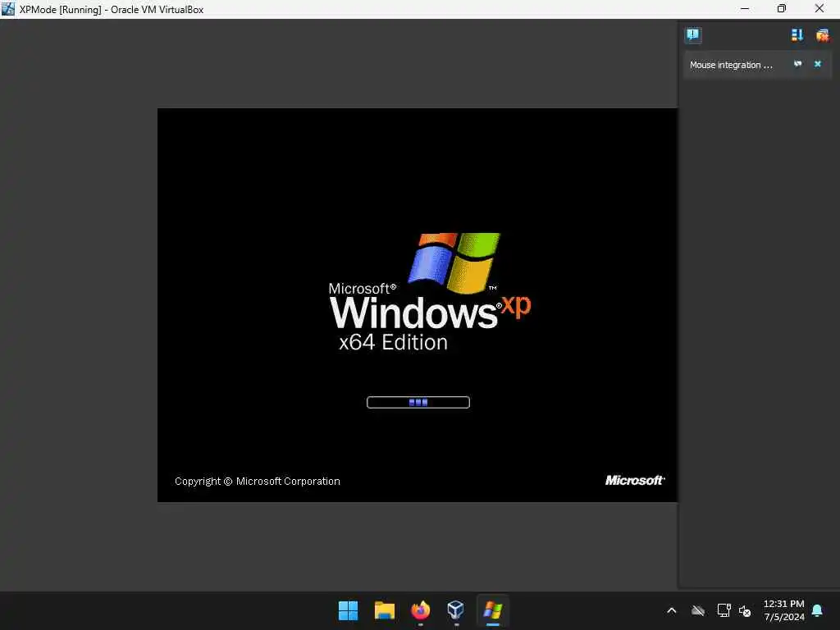Launch Firefox from the taskbar

tap(421, 610)
